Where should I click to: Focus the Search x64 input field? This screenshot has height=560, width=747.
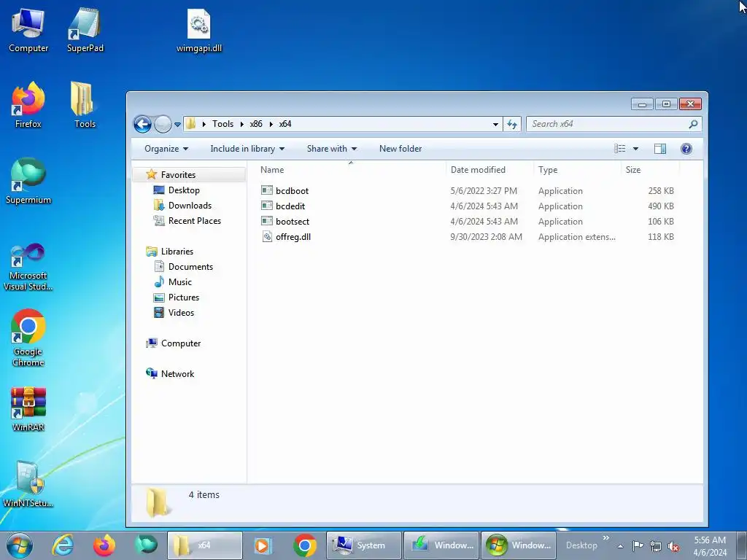click(608, 124)
